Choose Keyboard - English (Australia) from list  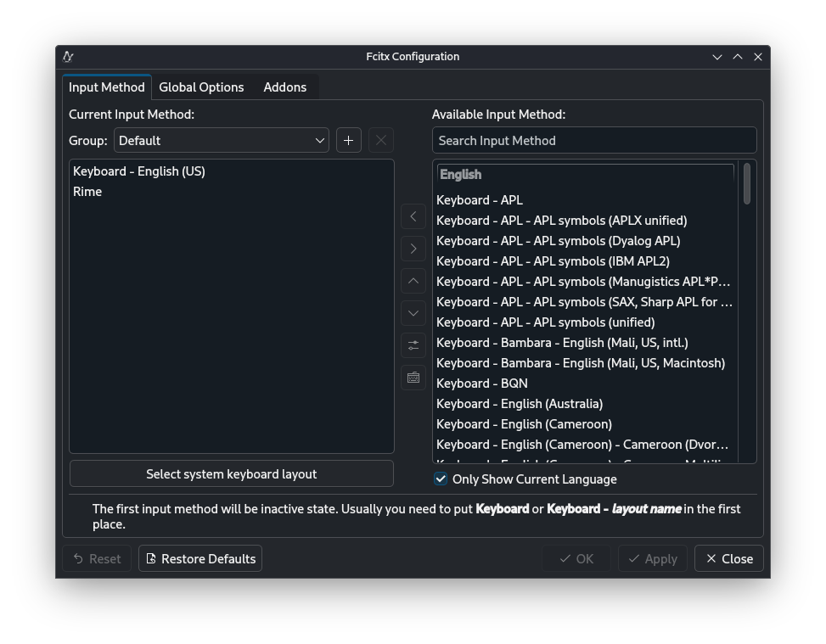pyautogui.click(x=519, y=404)
